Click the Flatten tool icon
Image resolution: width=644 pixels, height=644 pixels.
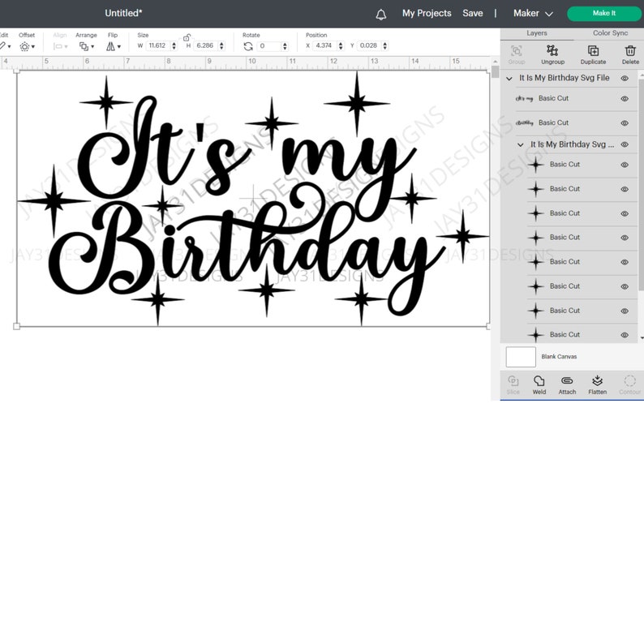(x=597, y=380)
